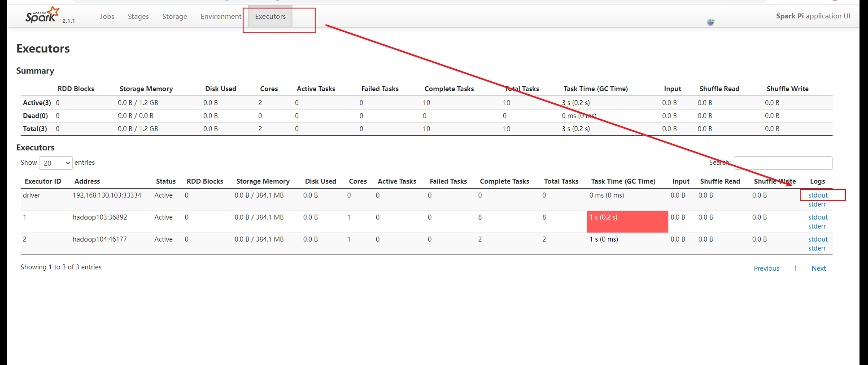The image size is (868, 365).
Task: Click the small green icon in header
Action: tap(711, 22)
